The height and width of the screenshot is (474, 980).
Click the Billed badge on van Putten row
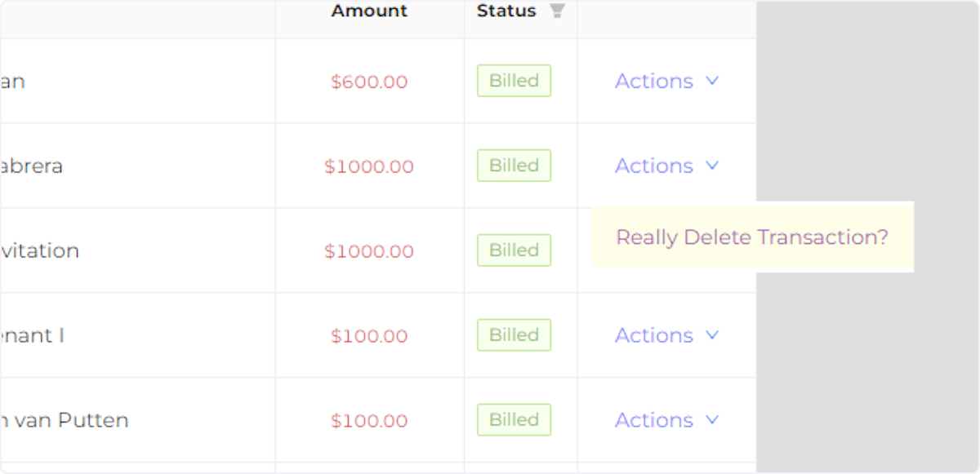click(513, 420)
